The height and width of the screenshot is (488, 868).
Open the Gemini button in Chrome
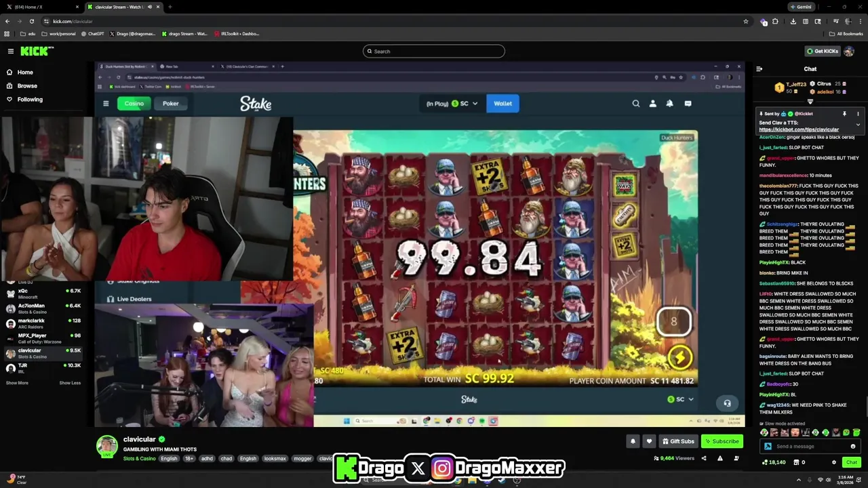click(x=801, y=7)
